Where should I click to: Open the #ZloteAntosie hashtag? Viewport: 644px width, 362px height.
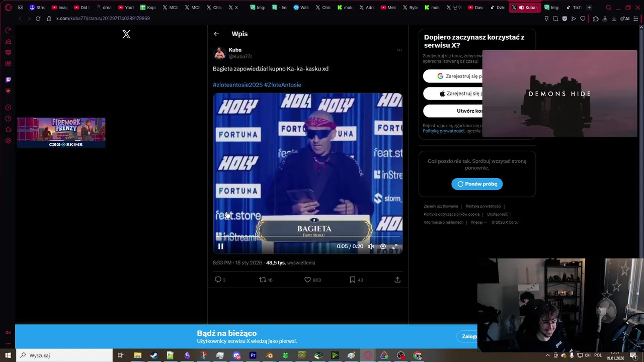click(283, 85)
